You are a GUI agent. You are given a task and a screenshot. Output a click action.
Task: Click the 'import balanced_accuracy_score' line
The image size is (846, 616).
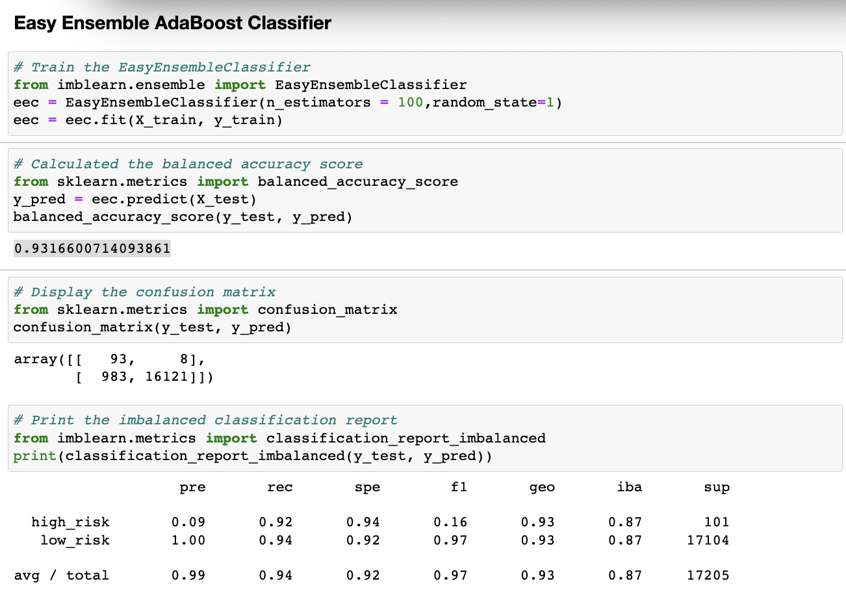236,182
